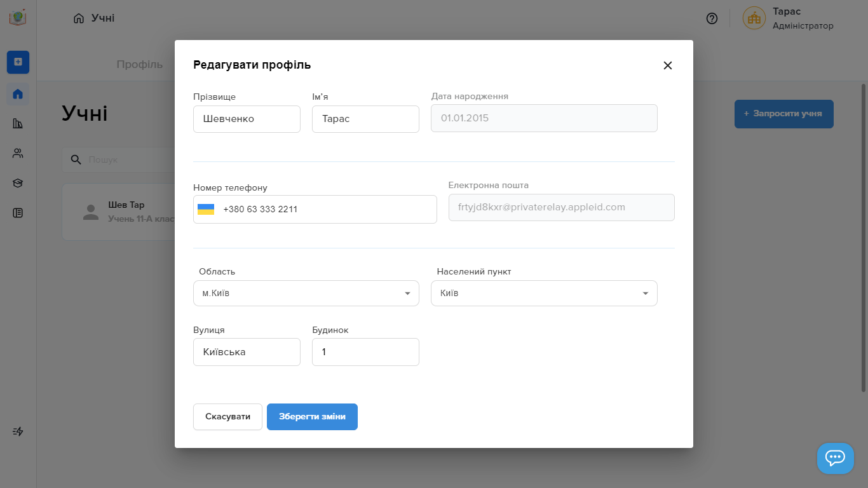
Task: Click the Зберегти зміни button
Action: 312,417
